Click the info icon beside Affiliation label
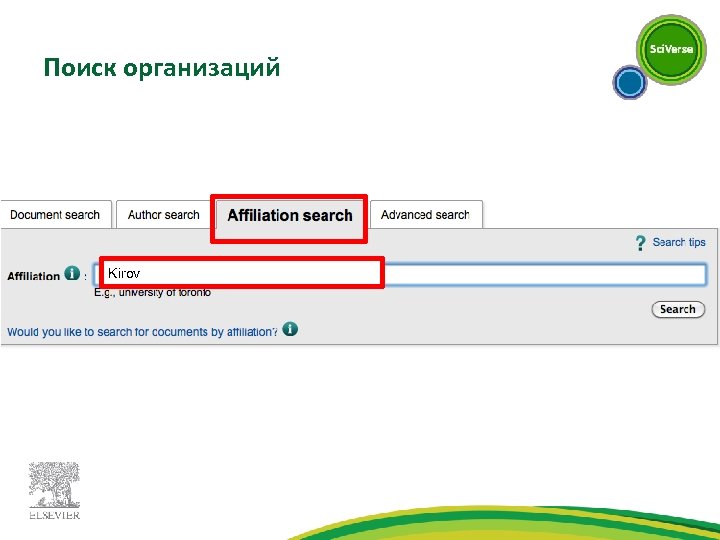Viewport: 720px width, 540px height. tap(72, 273)
